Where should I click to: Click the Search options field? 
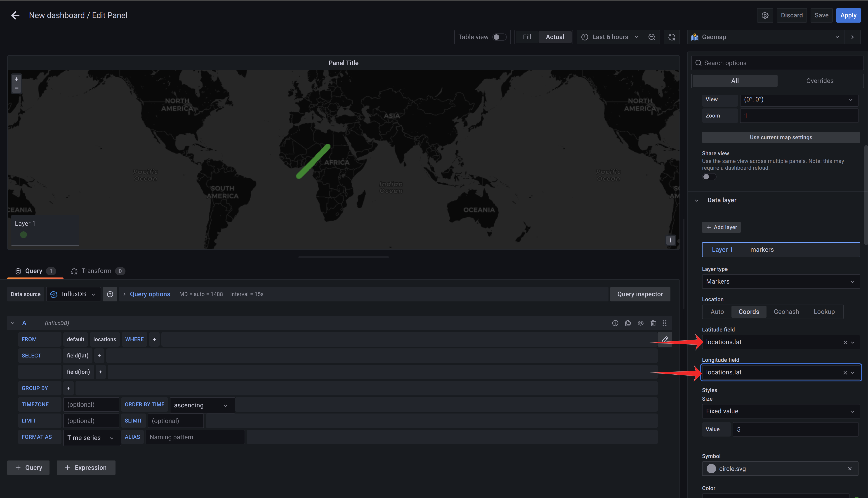(x=777, y=63)
